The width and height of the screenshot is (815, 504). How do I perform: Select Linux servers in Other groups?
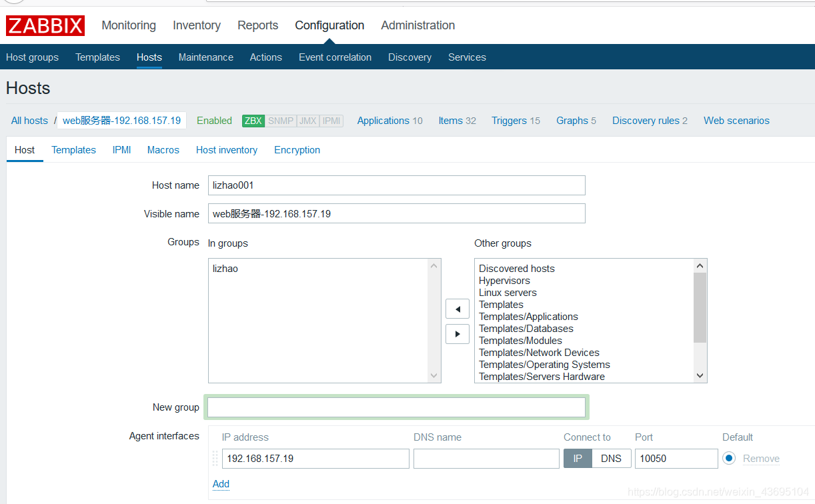pyautogui.click(x=508, y=293)
